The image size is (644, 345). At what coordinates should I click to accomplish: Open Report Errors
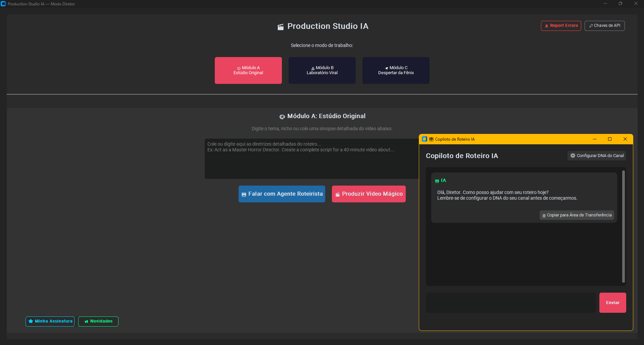(x=561, y=26)
